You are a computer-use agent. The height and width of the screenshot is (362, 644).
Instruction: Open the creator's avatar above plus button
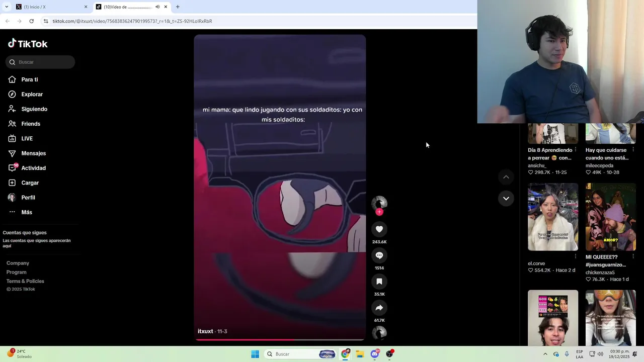tap(379, 203)
